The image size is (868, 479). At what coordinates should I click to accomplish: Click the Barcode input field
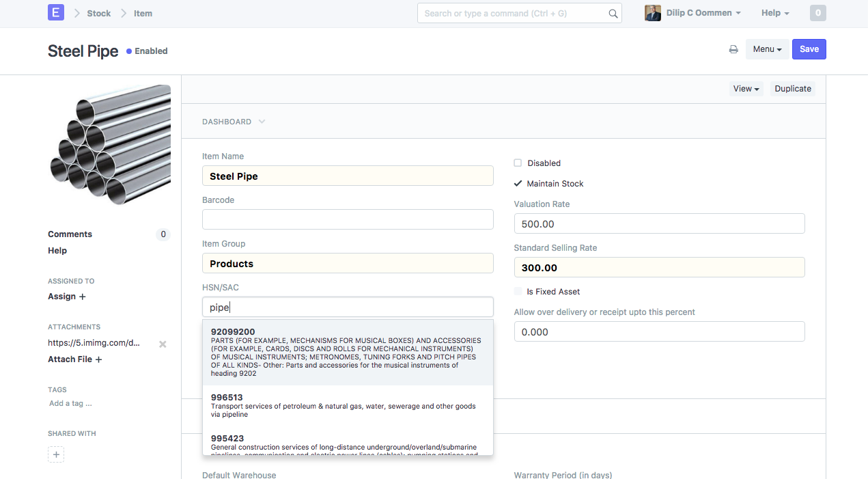pyautogui.click(x=348, y=219)
